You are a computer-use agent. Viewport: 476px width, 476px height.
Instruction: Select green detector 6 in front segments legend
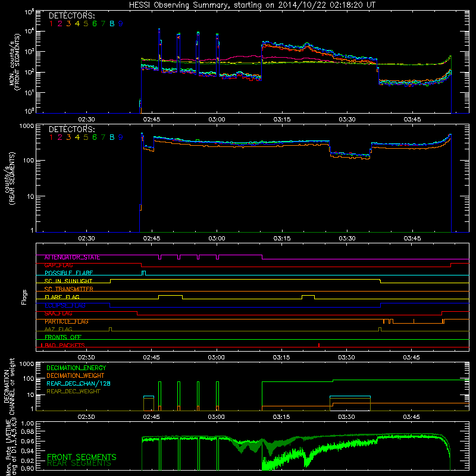point(95,24)
